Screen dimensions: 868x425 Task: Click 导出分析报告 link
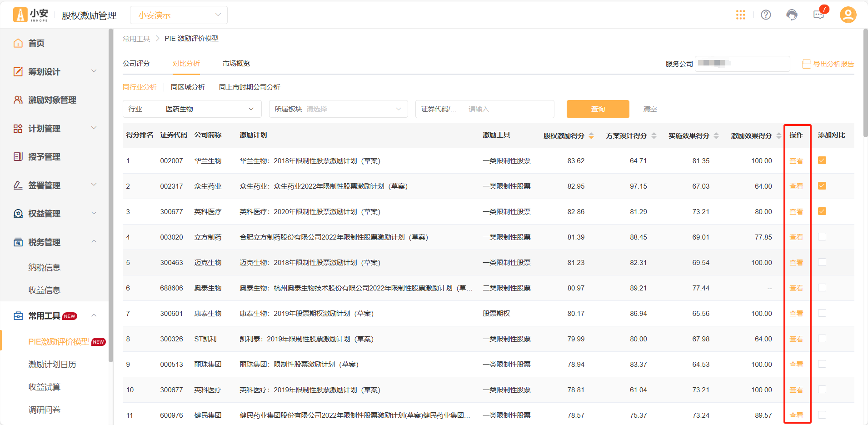(833, 64)
